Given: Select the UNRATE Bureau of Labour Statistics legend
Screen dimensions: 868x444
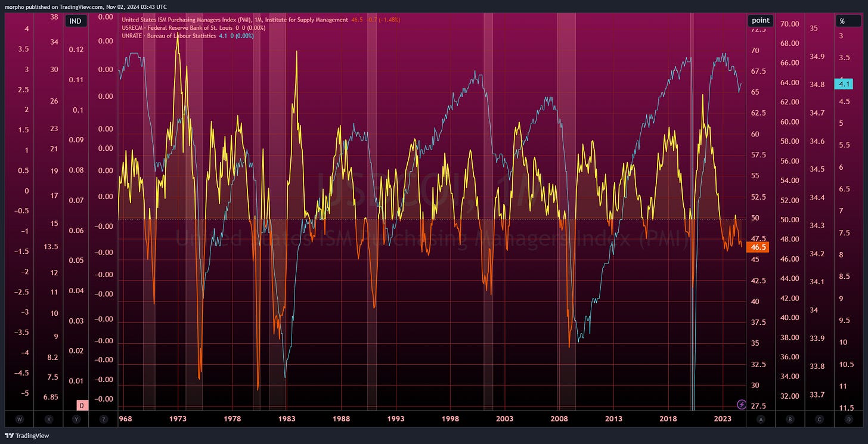Looking at the screenshot, I should click(x=169, y=36).
